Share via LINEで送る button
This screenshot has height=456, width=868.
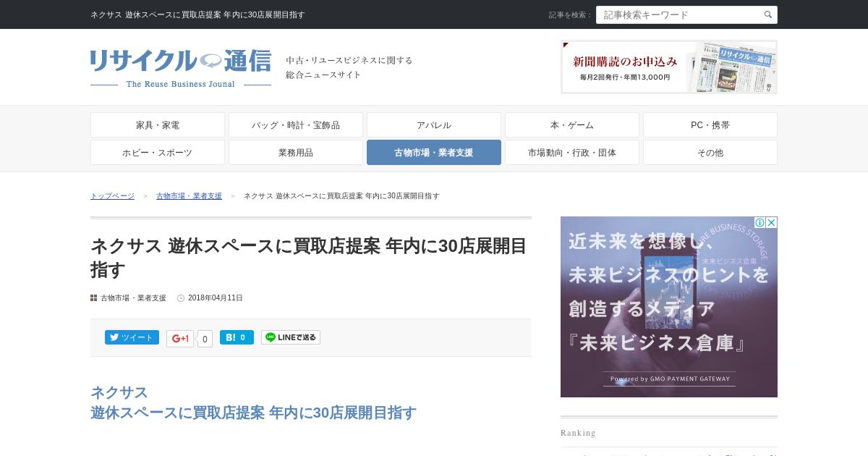[291, 337]
